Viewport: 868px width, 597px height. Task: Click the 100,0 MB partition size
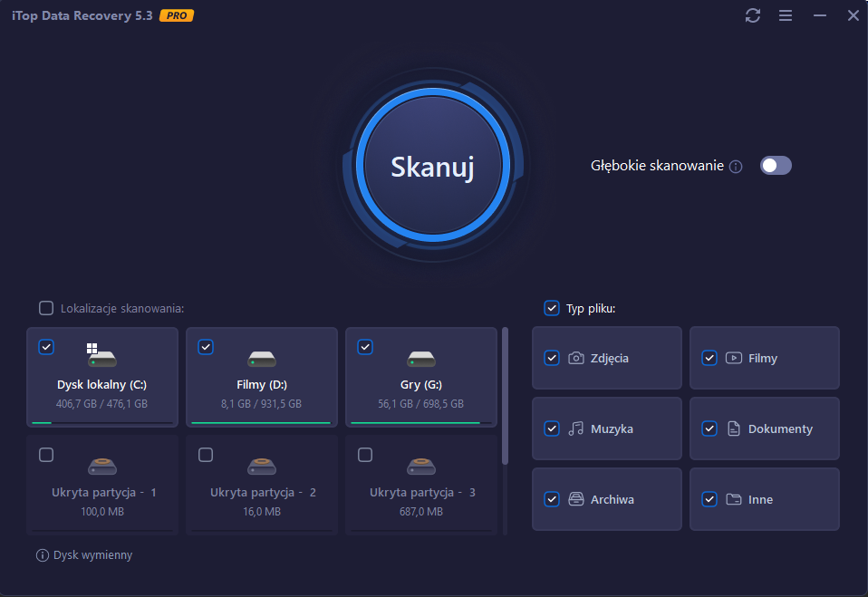(x=102, y=512)
